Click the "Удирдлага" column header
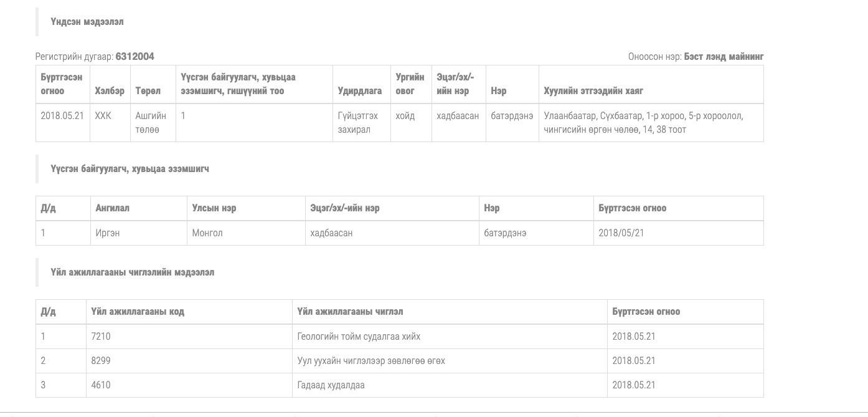Viewport: 868px width, 417px height. 360,91
